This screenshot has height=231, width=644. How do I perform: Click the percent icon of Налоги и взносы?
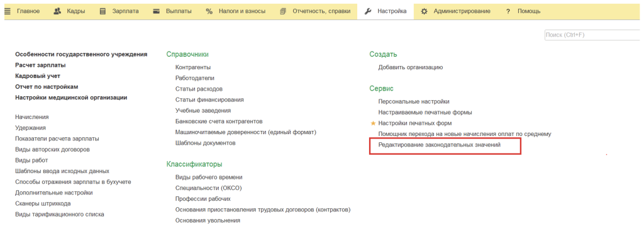[209, 11]
